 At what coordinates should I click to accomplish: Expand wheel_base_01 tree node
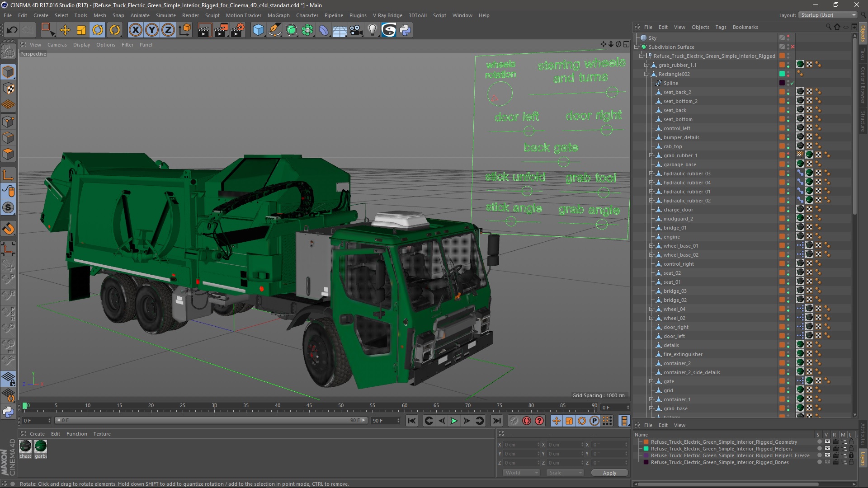coord(651,246)
